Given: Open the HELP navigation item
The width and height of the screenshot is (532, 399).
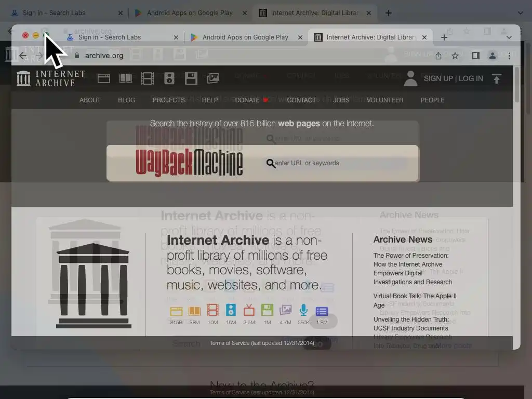Looking at the screenshot, I should 210,100.
